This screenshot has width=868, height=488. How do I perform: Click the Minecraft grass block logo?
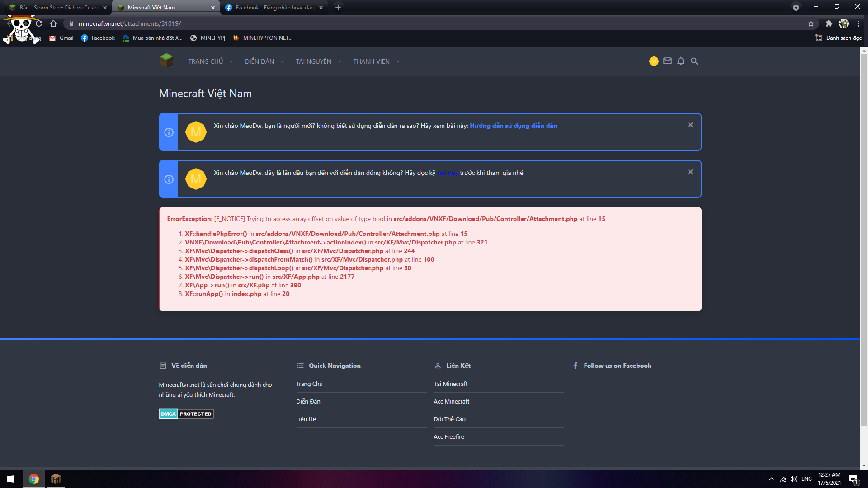coord(166,61)
